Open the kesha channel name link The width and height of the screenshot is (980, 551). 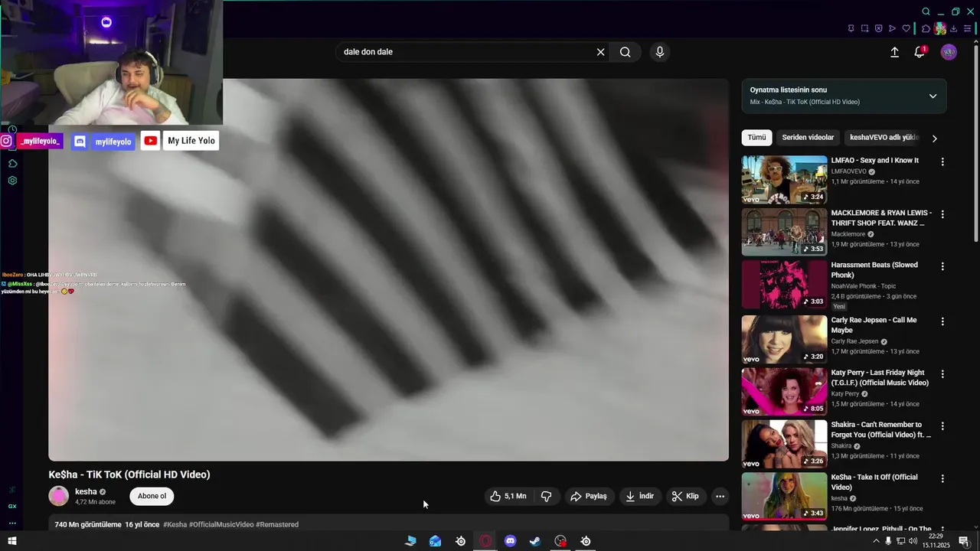pyautogui.click(x=86, y=491)
